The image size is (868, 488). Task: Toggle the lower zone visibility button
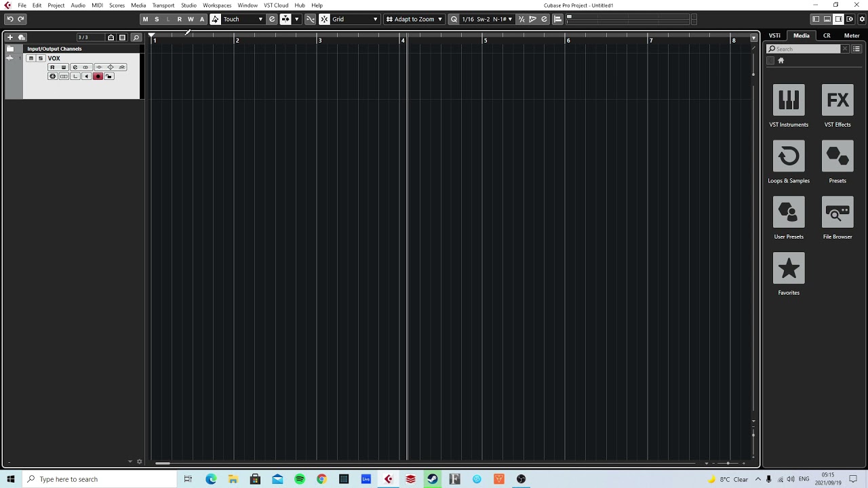[827, 19]
